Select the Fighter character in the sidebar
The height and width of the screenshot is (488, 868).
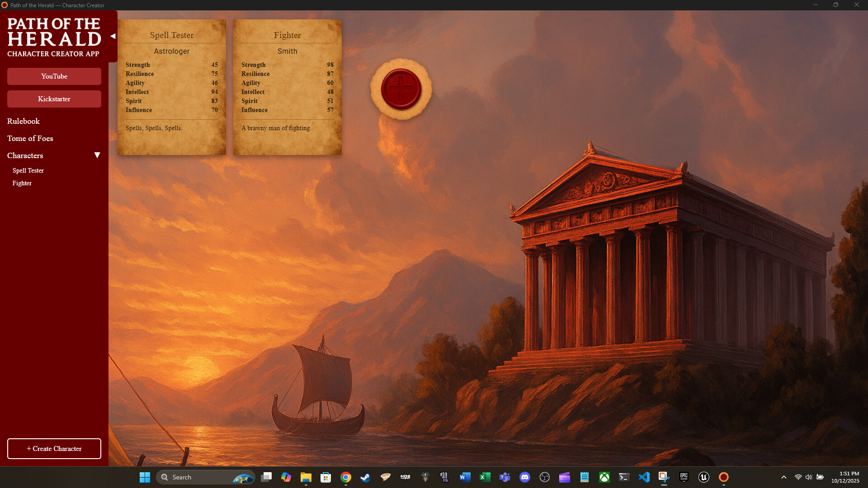coord(22,183)
